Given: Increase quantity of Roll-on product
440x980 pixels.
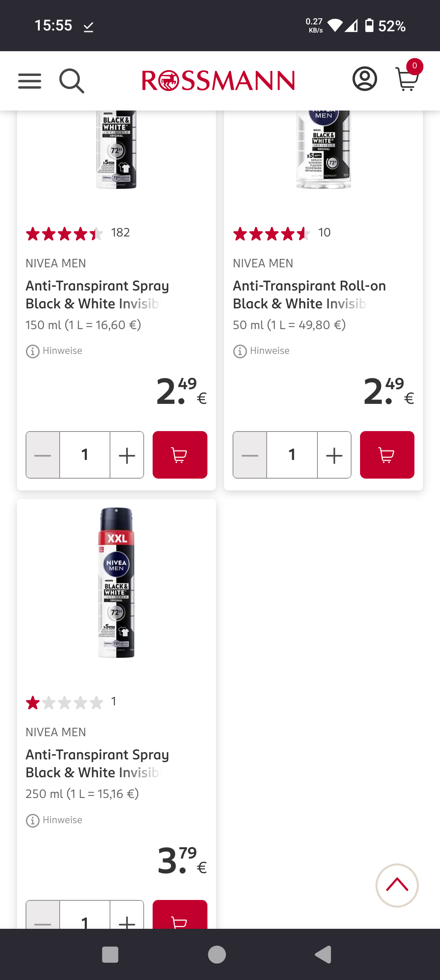Looking at the screenshot, I should (334, 455).
